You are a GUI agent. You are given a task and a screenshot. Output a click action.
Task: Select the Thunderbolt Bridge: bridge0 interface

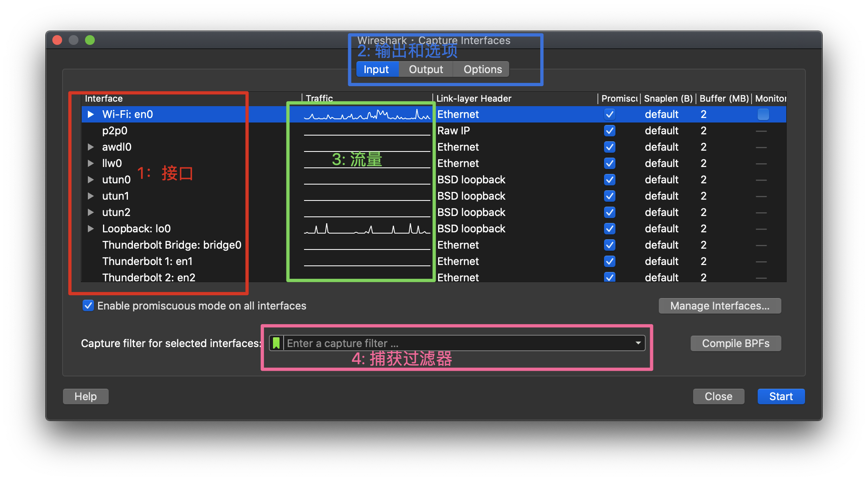[172, 245]
